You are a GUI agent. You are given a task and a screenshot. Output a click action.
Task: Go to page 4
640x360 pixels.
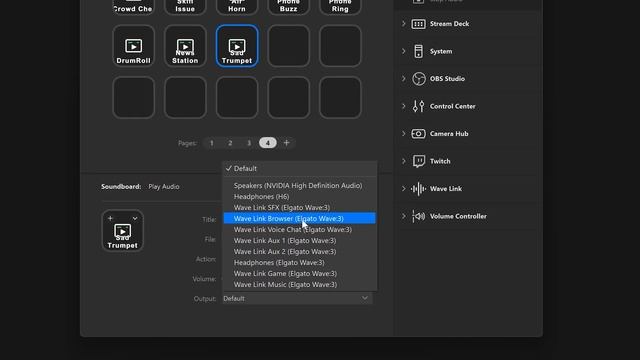(x=268, y=143)
